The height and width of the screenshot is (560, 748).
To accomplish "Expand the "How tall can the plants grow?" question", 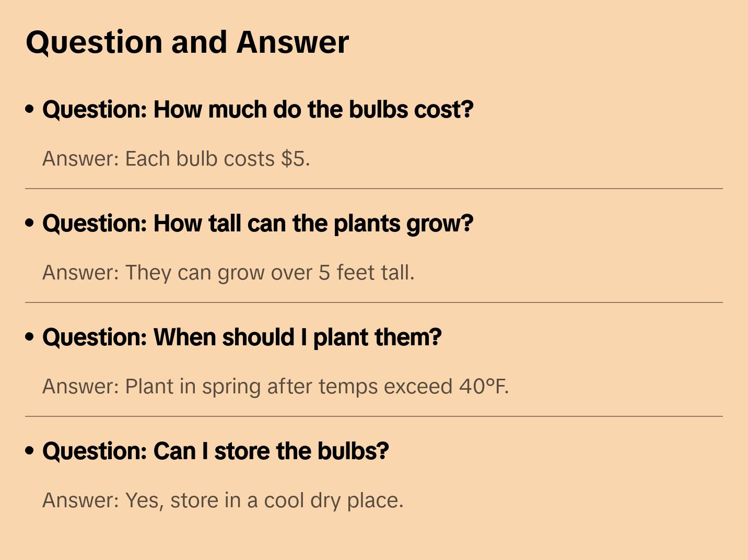I will (x=258, y=224).
